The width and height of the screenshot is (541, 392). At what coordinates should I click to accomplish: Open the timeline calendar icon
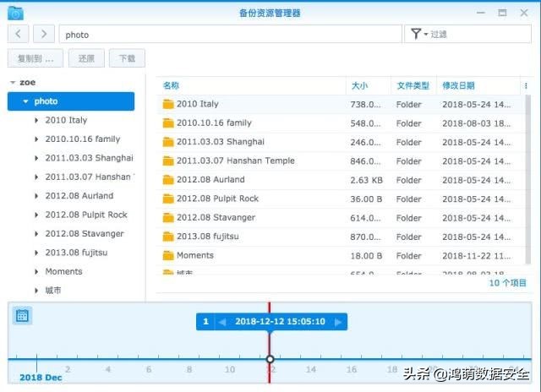coord(22,315)
